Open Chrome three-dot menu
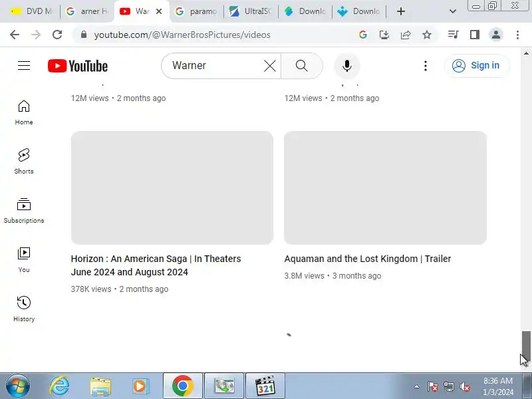The height and width of the screenshot is (399, 532). coord(517,35)
